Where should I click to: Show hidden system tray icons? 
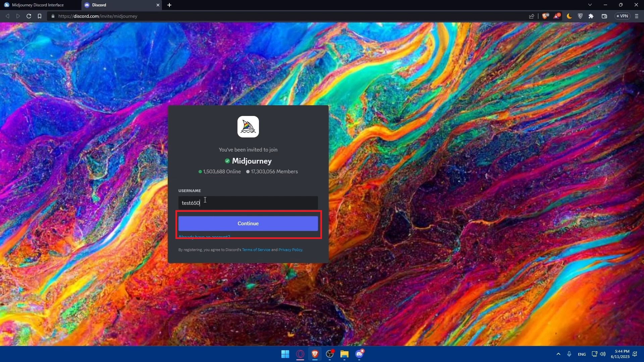click(x=558, y=354)
